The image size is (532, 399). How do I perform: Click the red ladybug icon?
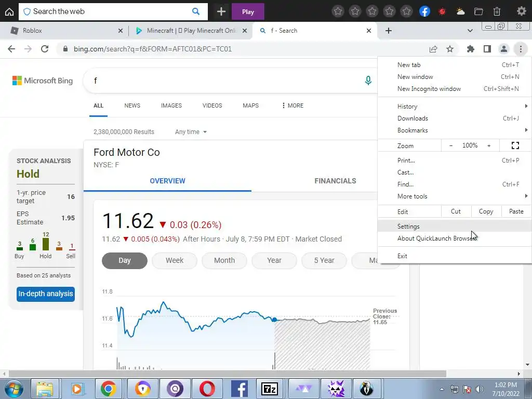[442, 11]
